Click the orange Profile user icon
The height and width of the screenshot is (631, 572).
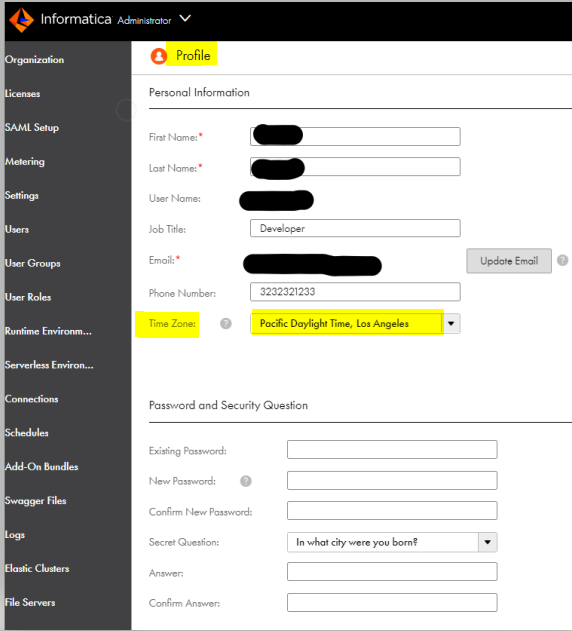159,56
